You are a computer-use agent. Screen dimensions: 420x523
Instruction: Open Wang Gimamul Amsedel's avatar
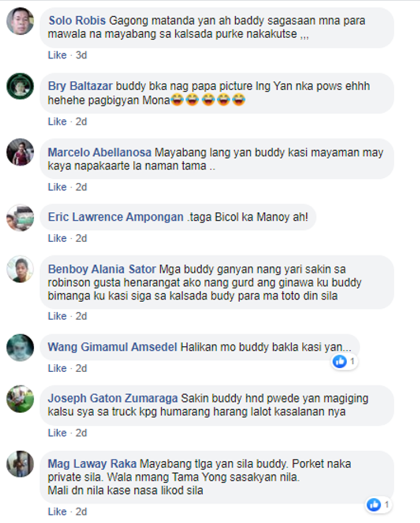click(x=20, y=348)
